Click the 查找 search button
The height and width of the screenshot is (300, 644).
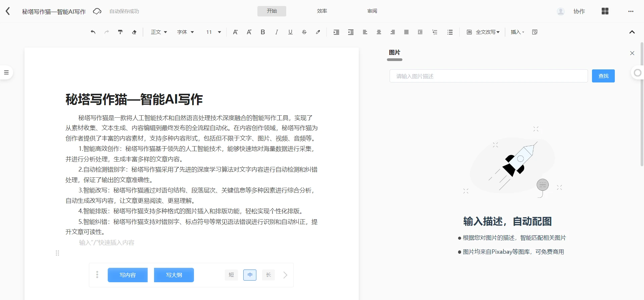coord(603,76)
